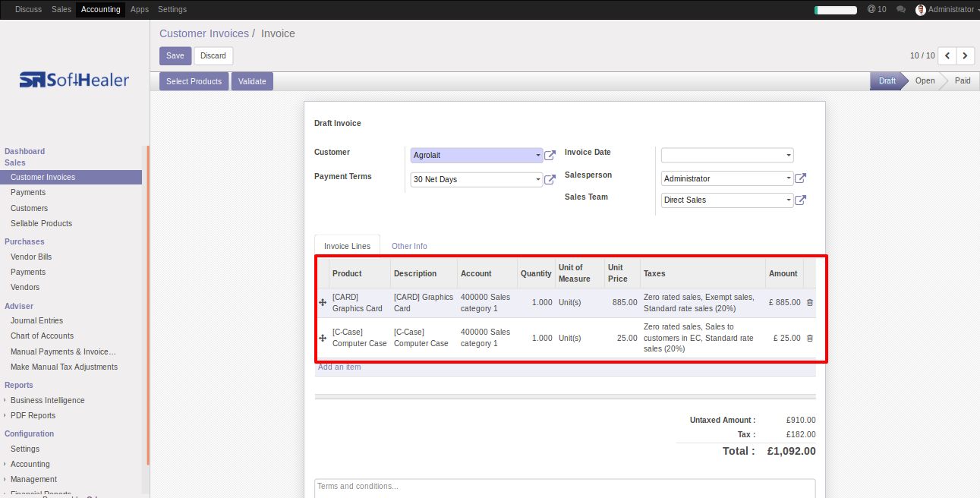Open Make Manual Tax Adjustments
Screen dimensions: 980x498
tap(64, 367)
